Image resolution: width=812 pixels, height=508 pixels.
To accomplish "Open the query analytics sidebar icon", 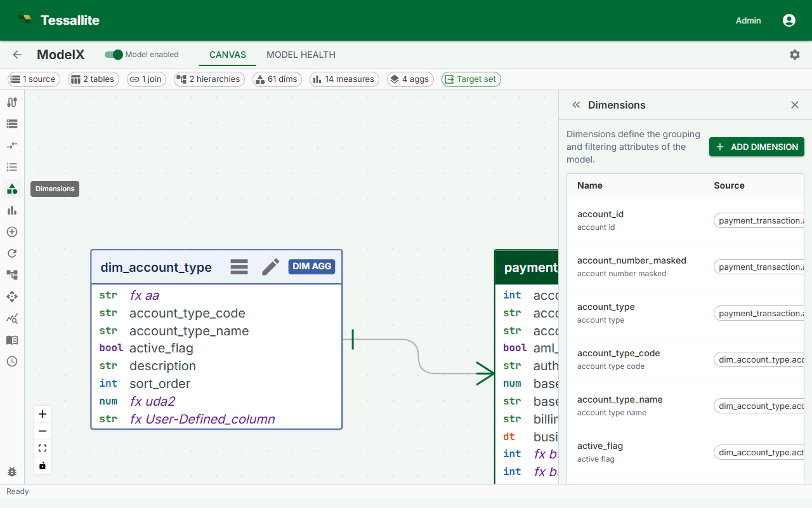I will tap(12, 318).
